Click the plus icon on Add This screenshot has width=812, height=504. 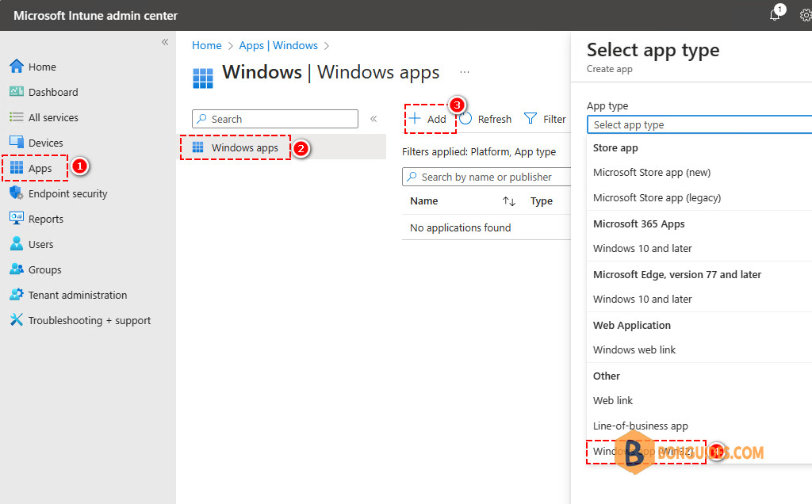point(415,118)
